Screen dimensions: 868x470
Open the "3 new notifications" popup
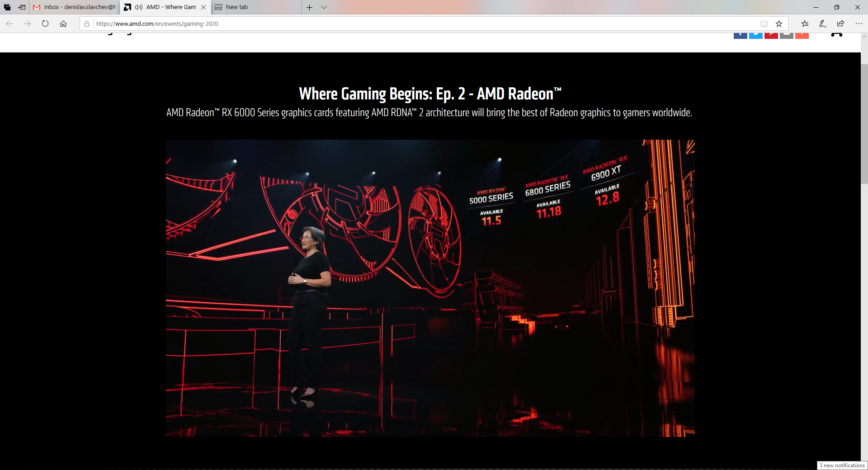point(842,465)
